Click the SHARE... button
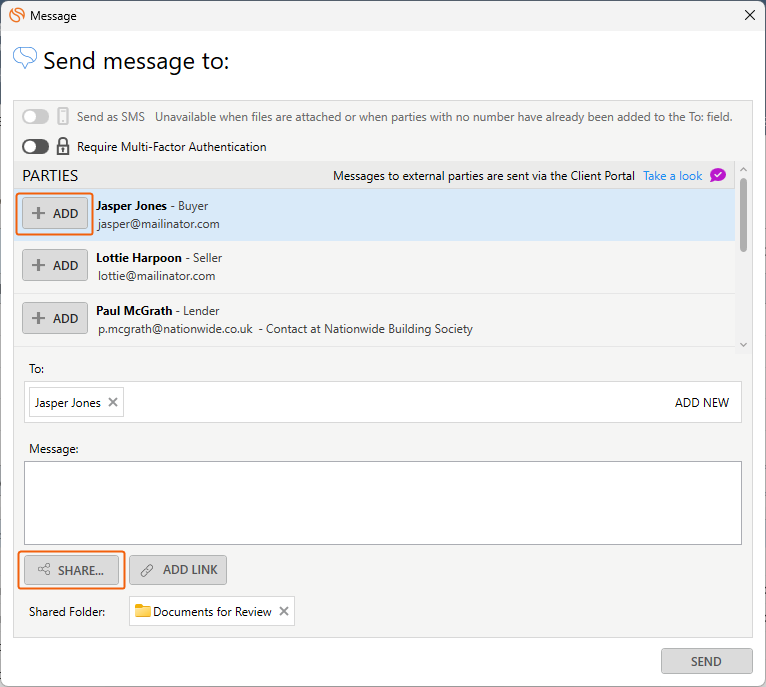 (71, 570)
